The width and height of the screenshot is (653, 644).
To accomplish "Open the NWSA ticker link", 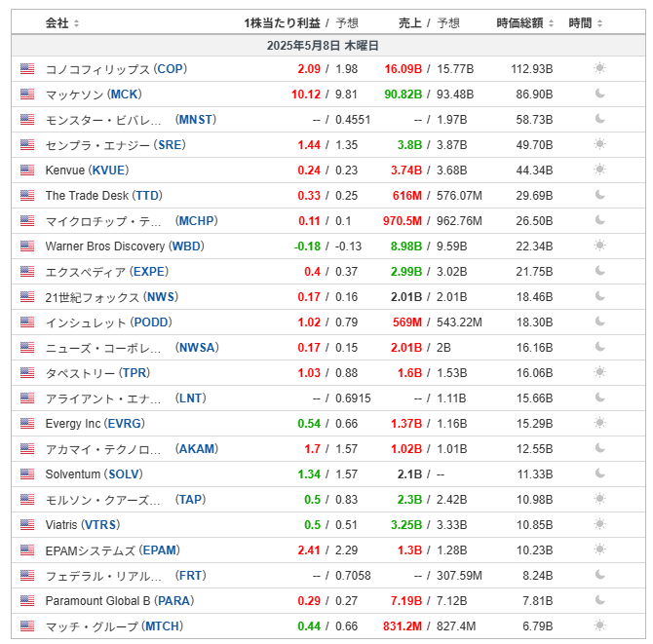I will coord(197,348).
